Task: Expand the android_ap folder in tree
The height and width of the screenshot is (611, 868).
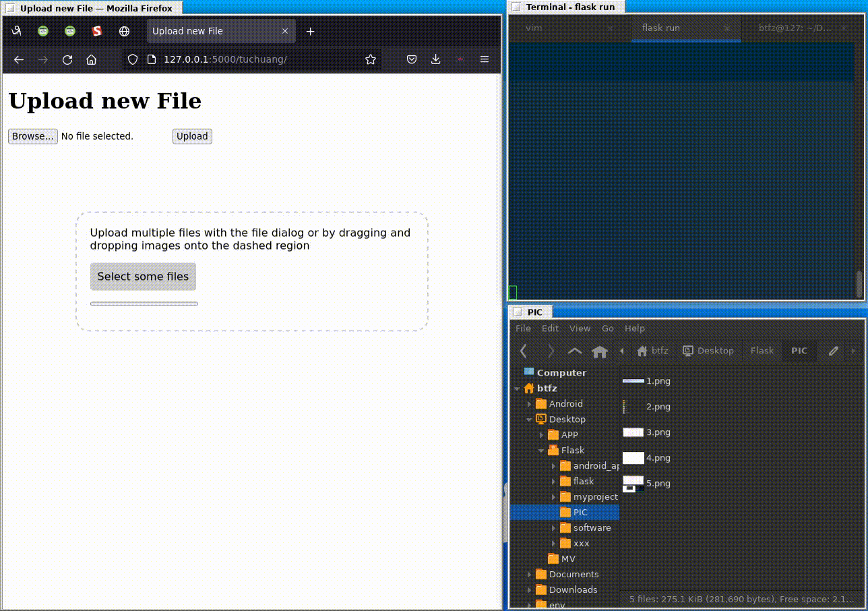Action: (x=553, y=466)
